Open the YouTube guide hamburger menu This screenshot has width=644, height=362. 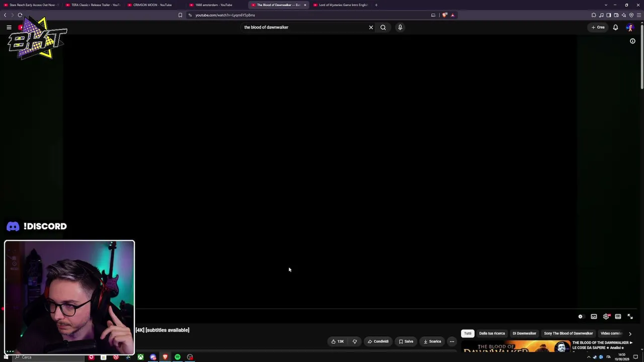tap(9, 27)
